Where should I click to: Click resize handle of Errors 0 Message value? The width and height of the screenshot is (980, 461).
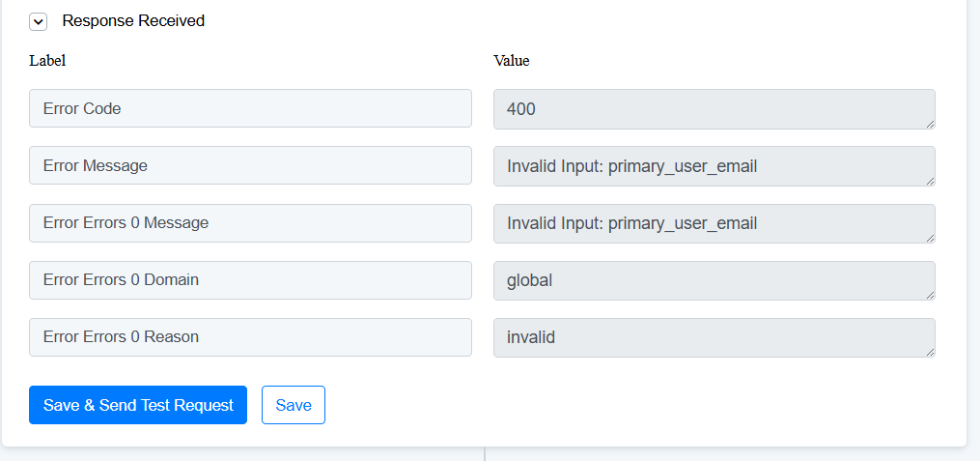[931, 238]
